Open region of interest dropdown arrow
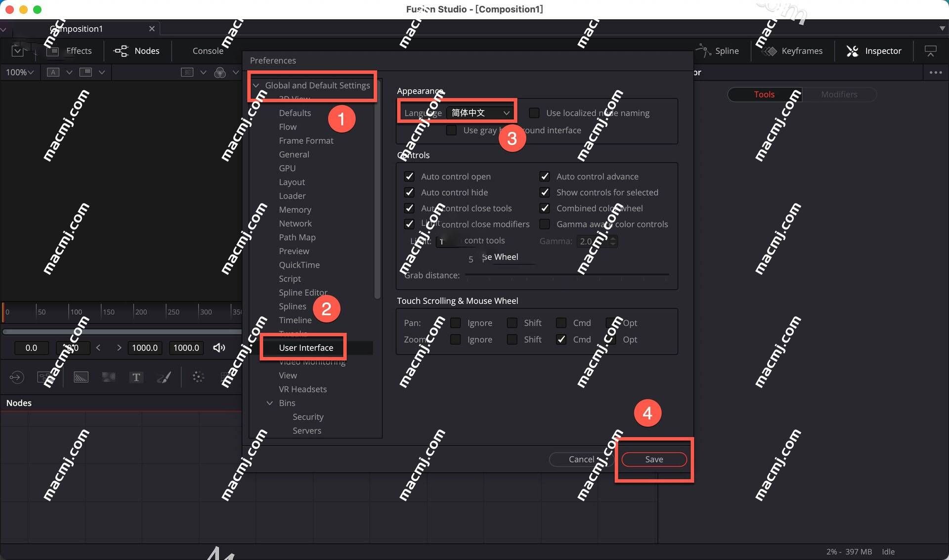 [x=203, y=72]
